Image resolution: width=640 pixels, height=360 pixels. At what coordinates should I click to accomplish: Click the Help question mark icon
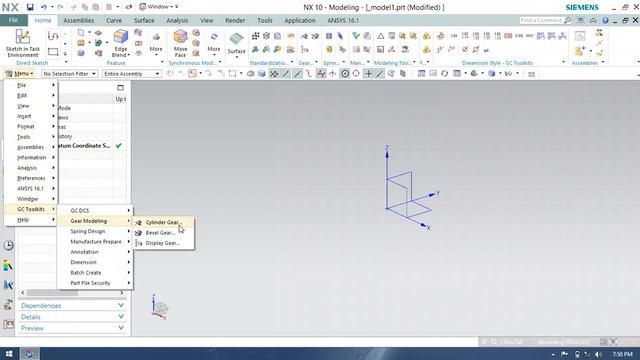tap(605, 20)
